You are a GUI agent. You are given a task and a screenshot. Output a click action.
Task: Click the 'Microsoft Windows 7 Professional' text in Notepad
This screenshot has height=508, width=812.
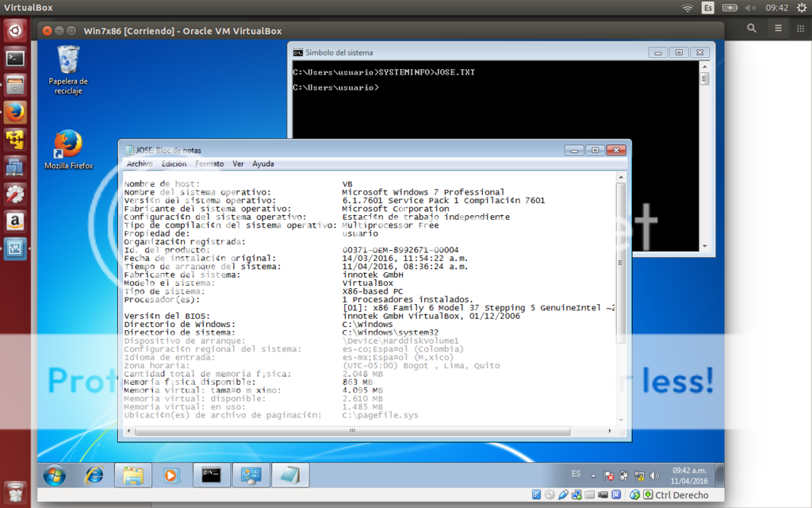pyautogui.click(x=423, y=192)
